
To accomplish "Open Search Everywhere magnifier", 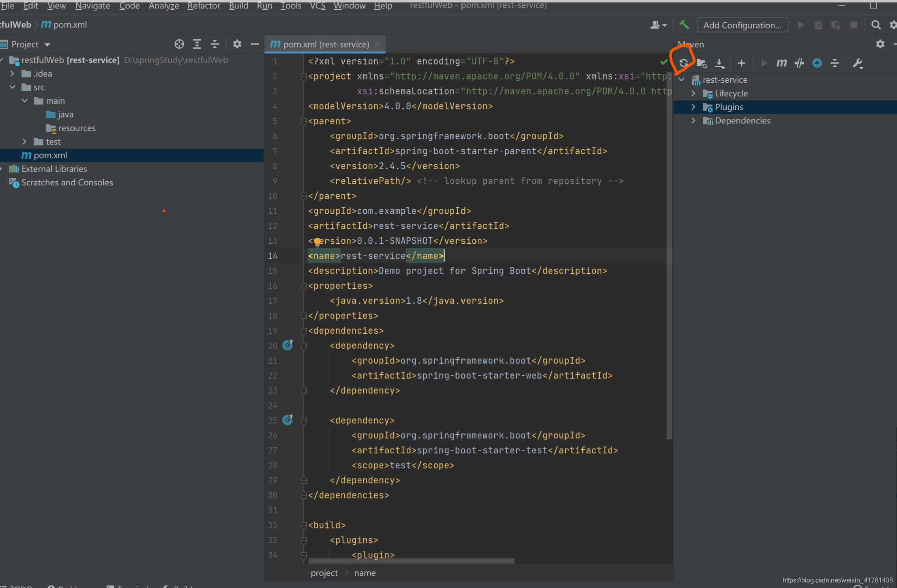I will [876, 25].
